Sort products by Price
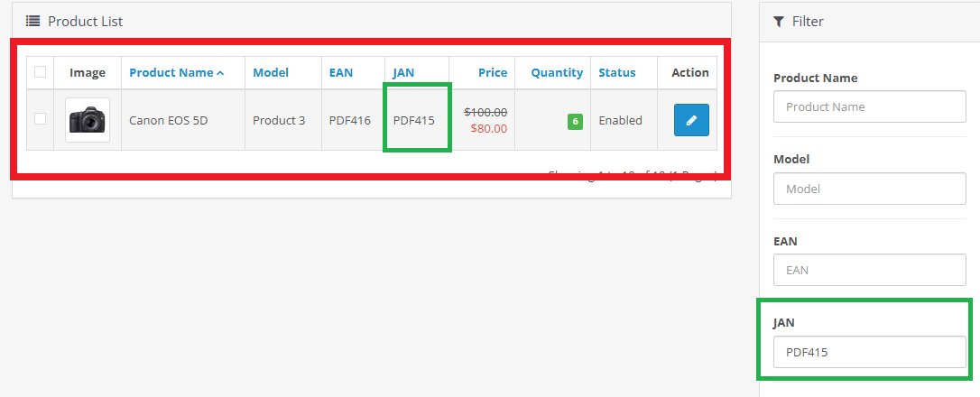The width and height of the screenshot is (980, 397). coord(493,73)
